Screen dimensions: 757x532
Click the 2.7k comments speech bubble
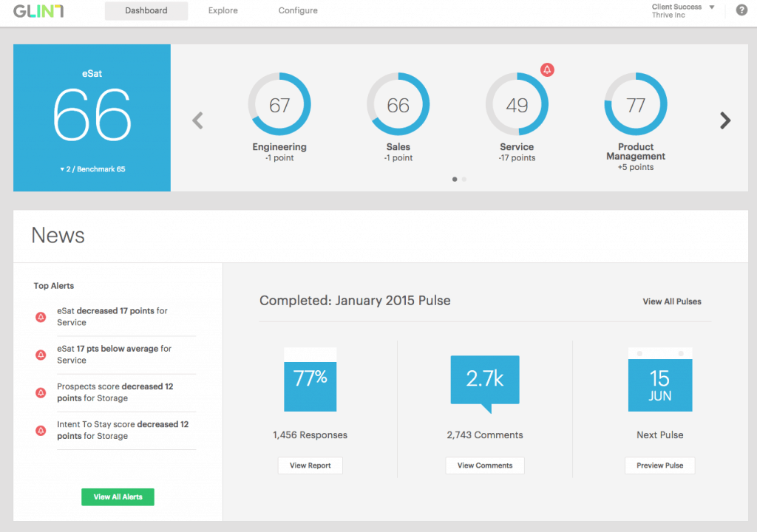[485, 379]
